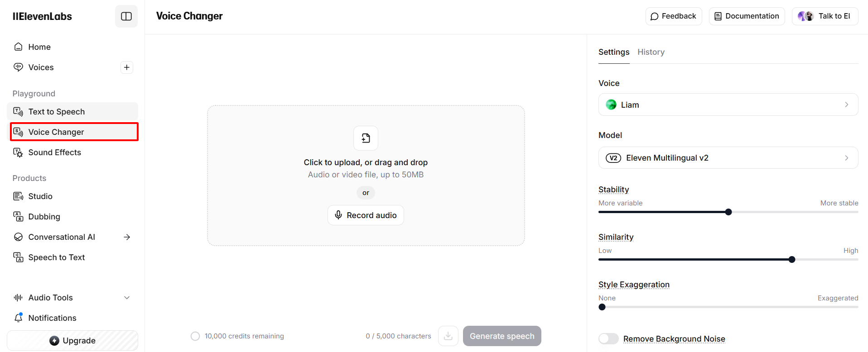The height and width of the screenshot is (352, 868).
Task: Open the Dubbing product page
Action: [44, 217]
